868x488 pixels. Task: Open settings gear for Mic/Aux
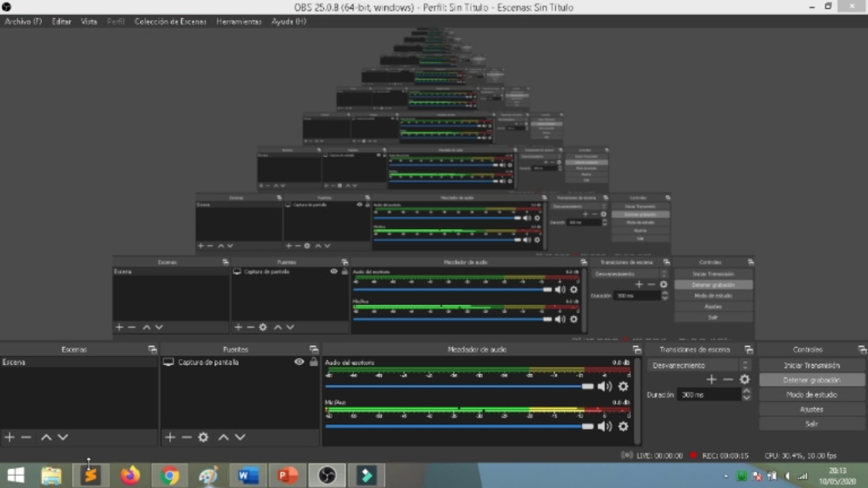click(623, 426)
